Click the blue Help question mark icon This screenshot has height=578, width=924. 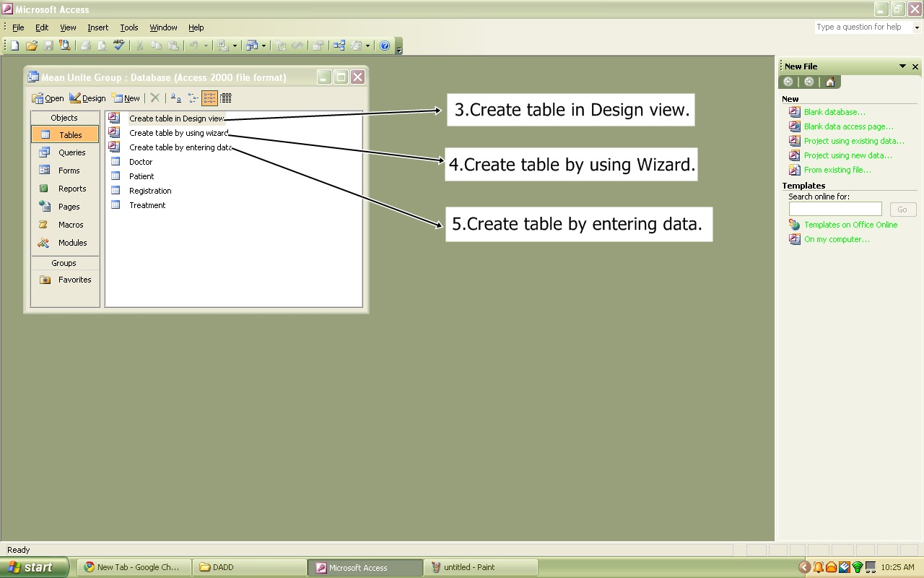(385, 46)
